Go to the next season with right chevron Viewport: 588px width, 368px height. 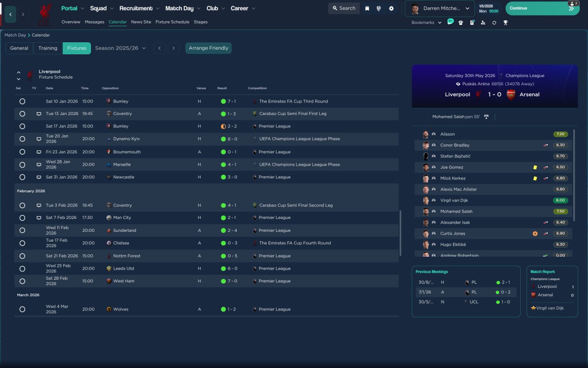click(173, 48)
